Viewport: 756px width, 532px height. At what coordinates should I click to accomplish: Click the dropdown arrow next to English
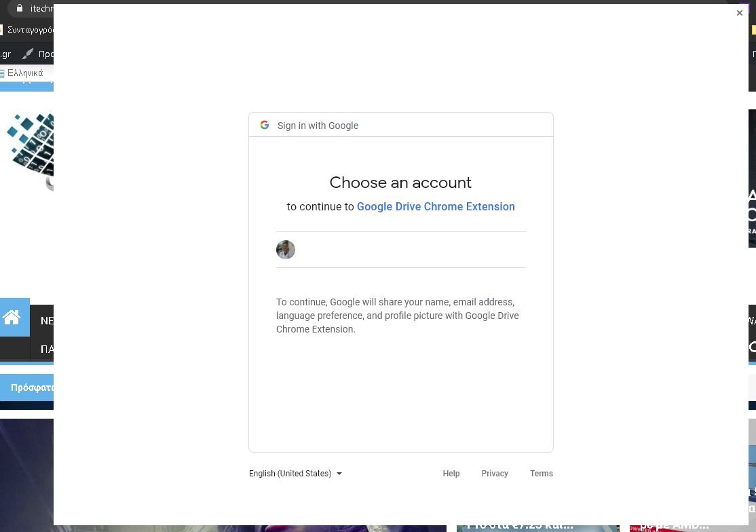[x=339, y=474]
